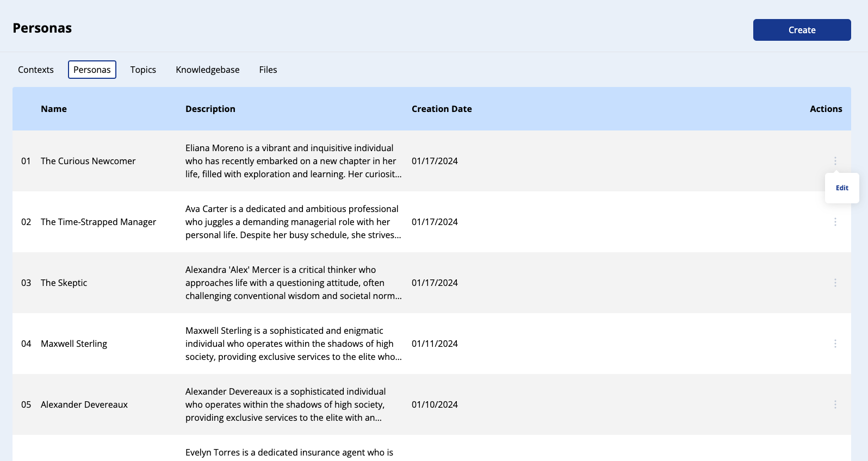Go to the Topics tab
This screenshot has height=461, width=868.
tap(143, 70)
